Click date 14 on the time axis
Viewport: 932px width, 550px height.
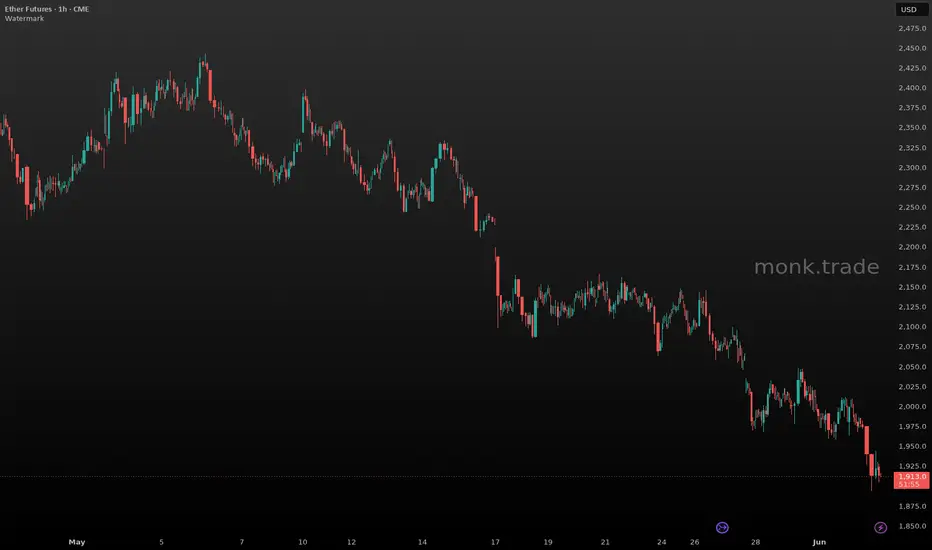pyautogui.click(x=422, y=542)
